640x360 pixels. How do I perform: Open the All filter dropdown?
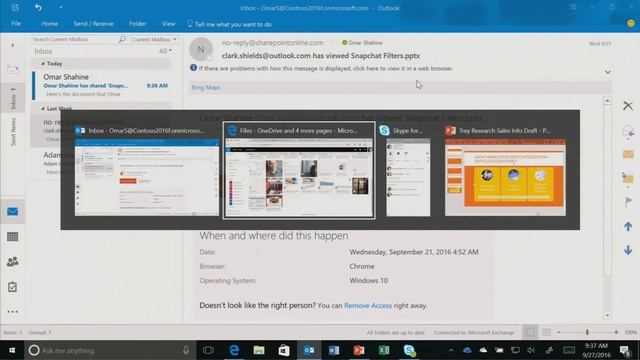pyautogui.click(x=165, y=51)
